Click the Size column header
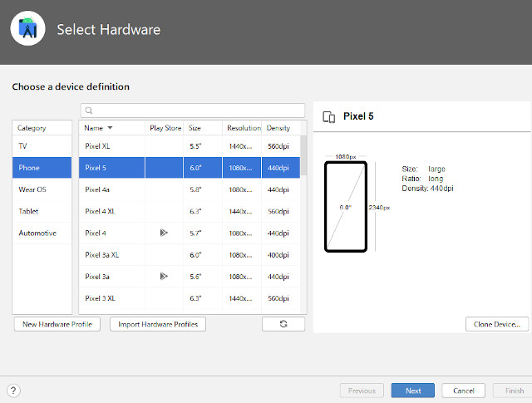 [203, 128]
